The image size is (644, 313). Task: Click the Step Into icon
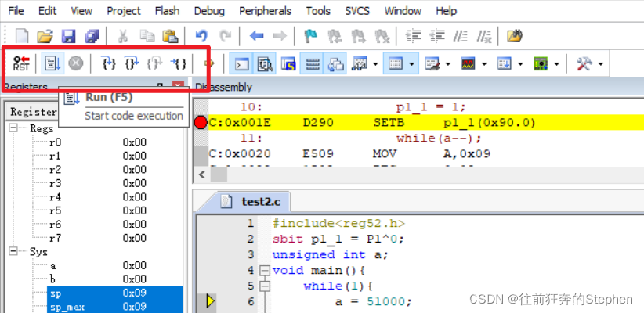coord(109,63)
